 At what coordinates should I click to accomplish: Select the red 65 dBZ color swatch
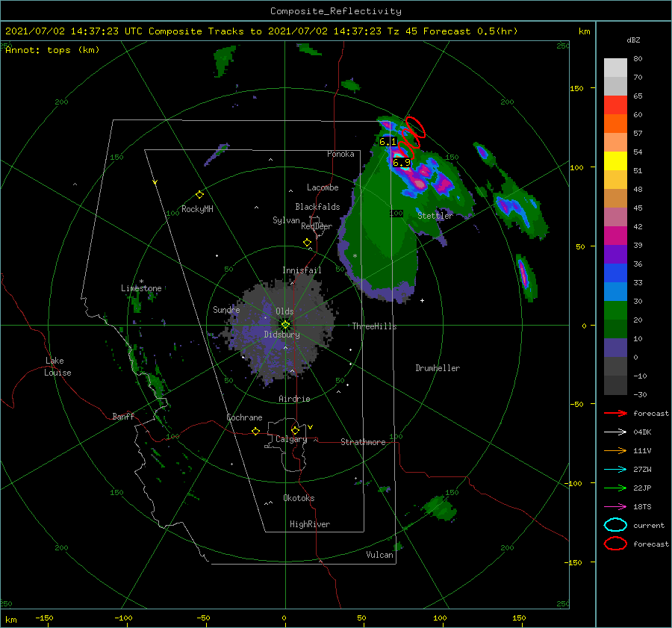[x=615, y=105]
